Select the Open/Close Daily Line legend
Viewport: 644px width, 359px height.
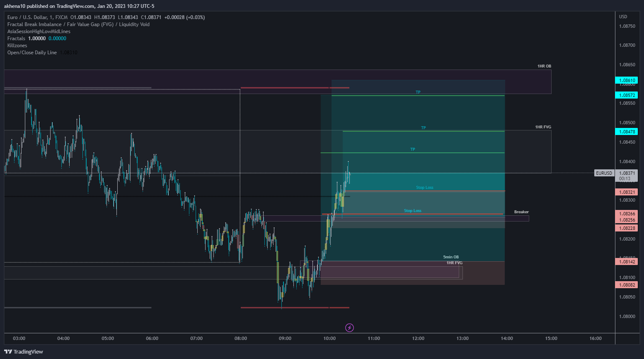32,53
